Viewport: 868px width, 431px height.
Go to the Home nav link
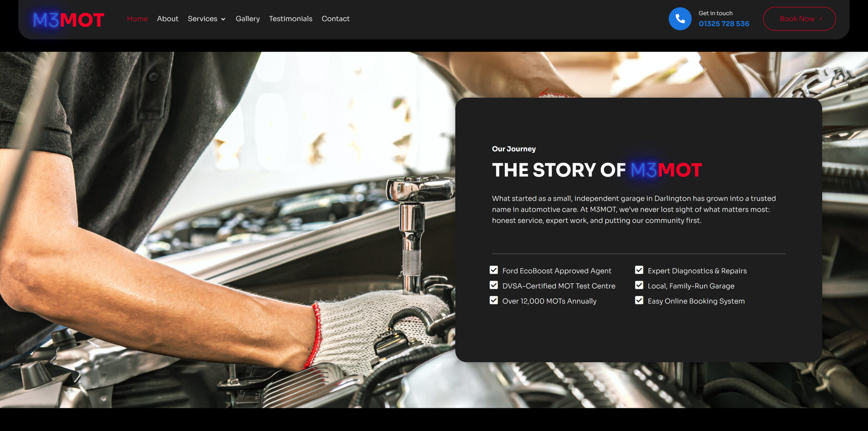(x=137, y=19)
